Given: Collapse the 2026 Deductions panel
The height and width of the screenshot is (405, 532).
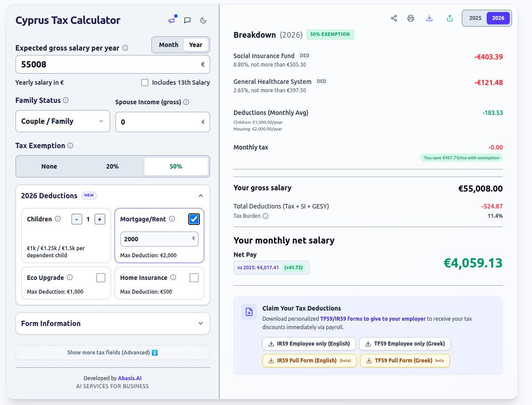Looking at the screenshot, I should (201, 196).
